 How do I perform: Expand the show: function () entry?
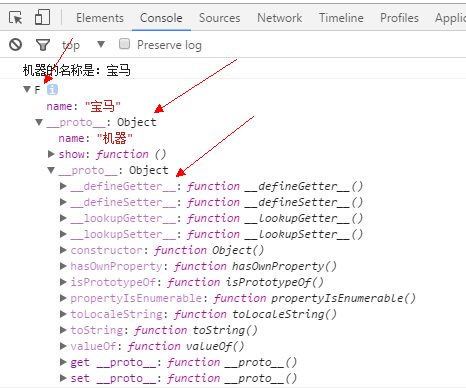pyautogui.click(x=51, y=154)
